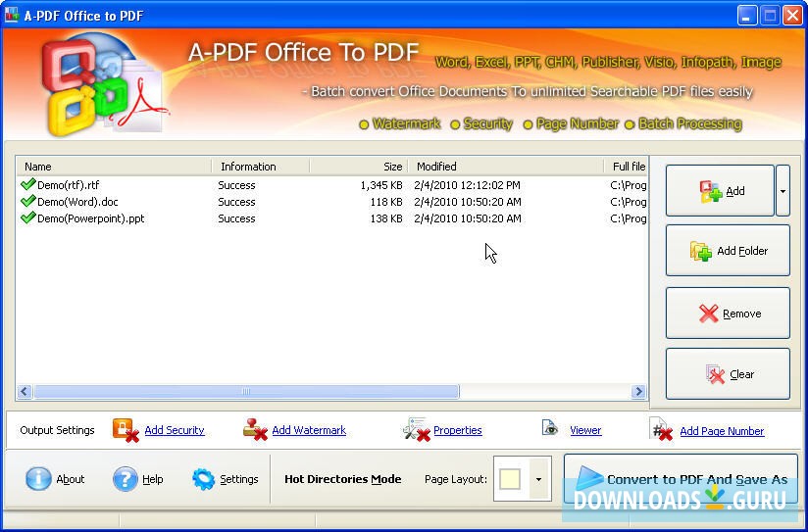Image resolution: width=808 pixels, height=532 pixels.
Task: Click the Full file column header
Action: point(626,167)
